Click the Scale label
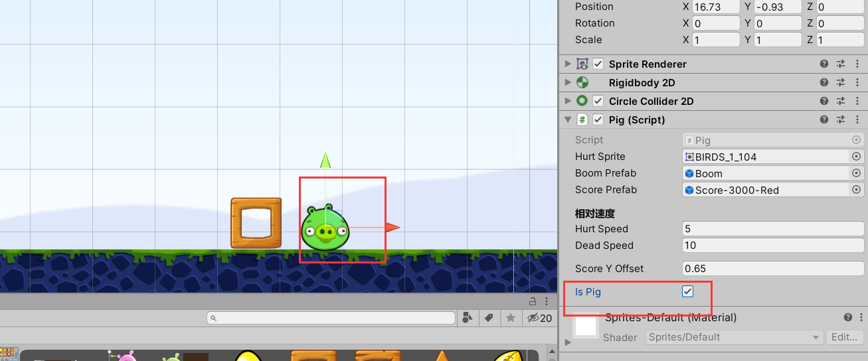 (588, 40)
